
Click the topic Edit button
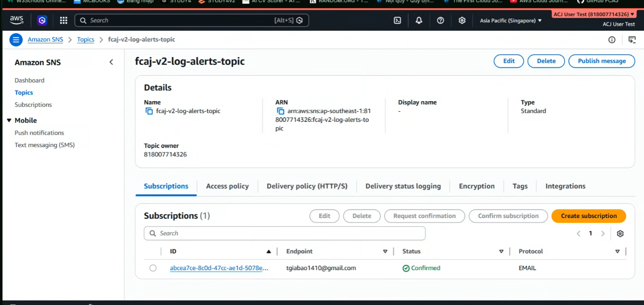coord(509,61)
